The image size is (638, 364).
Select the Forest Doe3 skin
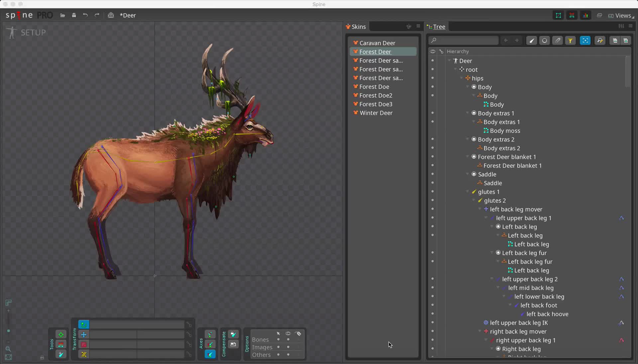[x=383, y=104]
